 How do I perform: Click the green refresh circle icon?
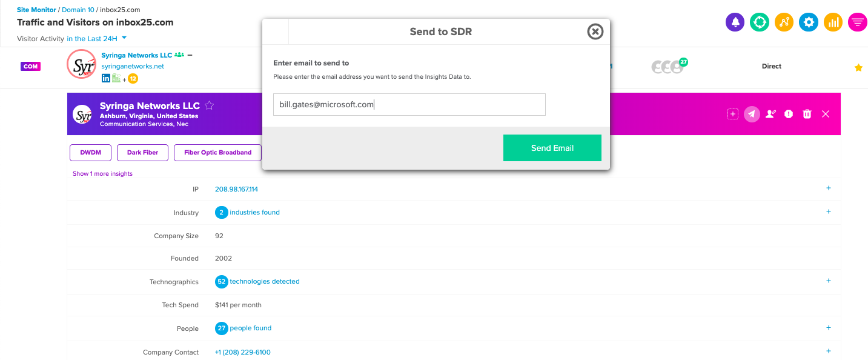[760, 22]
